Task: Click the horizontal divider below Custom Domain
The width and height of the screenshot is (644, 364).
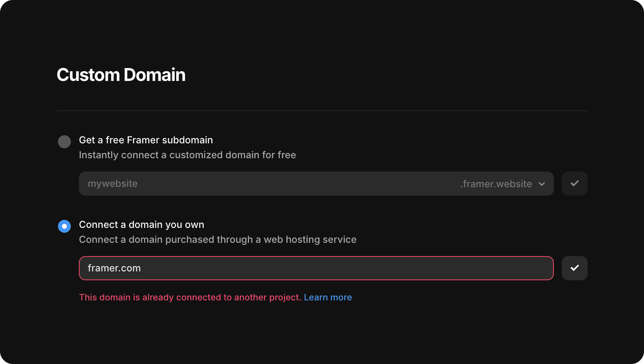Action: tap(322, 111)
